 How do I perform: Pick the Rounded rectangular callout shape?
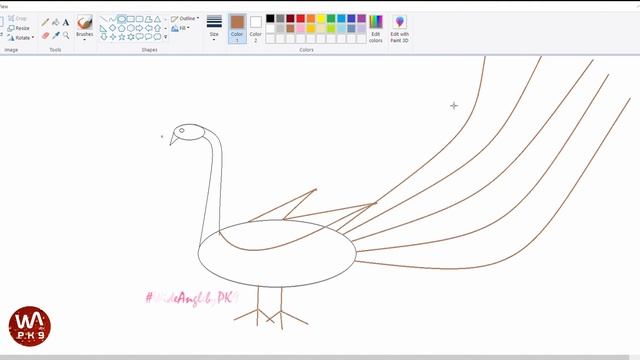[140, 37]
